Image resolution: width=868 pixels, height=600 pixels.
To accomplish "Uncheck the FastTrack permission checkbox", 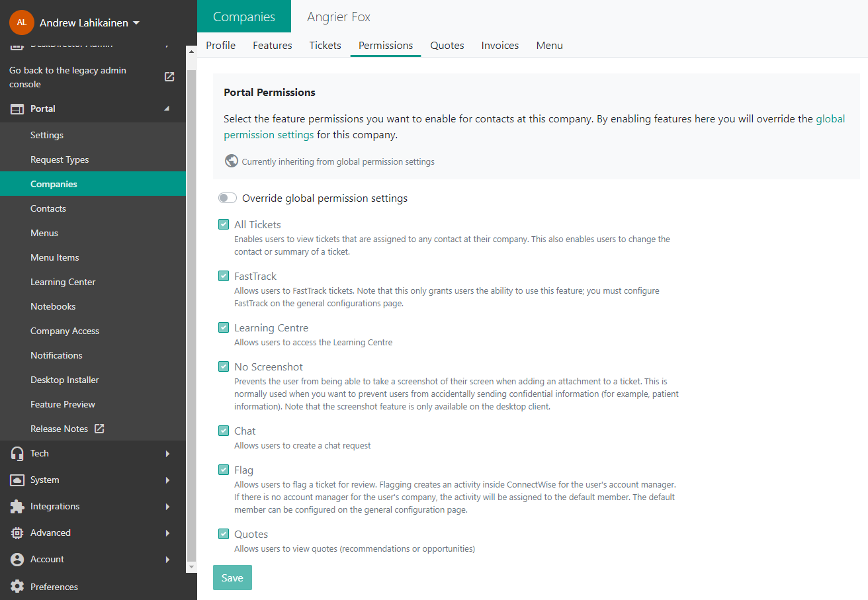I will click(x=224, y=276).
